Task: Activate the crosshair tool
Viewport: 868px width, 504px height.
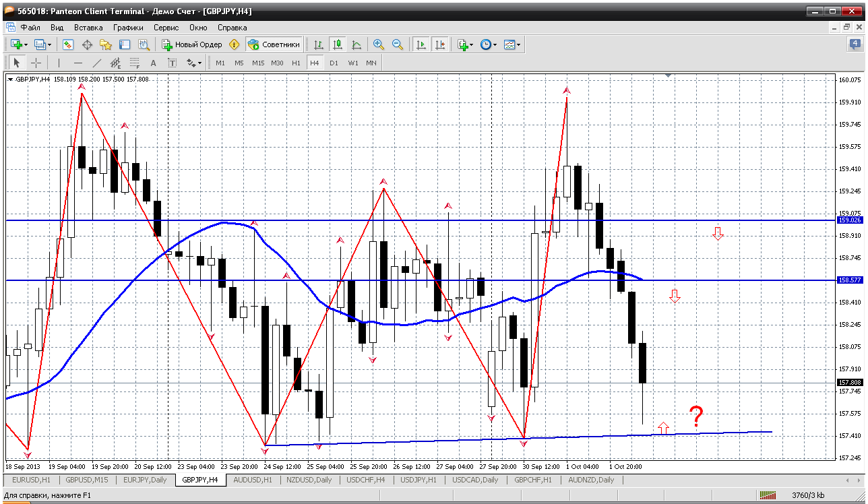Action: [36, 63]
